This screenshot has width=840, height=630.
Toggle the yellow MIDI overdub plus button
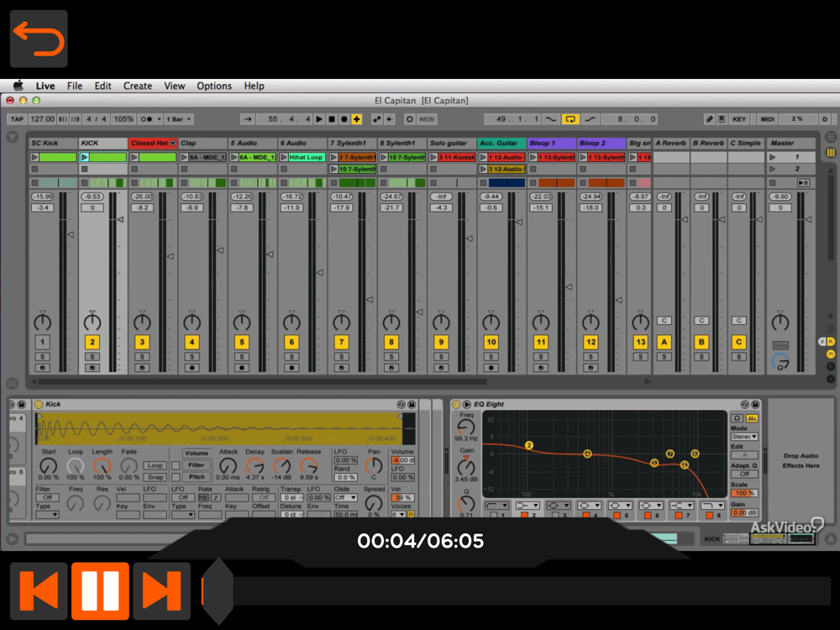click(x=357, y=119)
